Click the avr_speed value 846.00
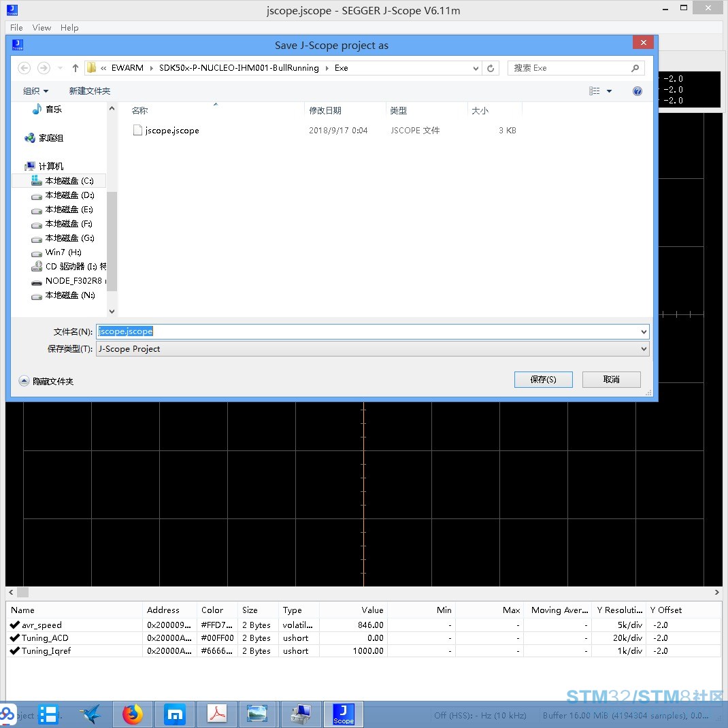The height and width of the screenshot is (728, 728). (x=371, y=625)
